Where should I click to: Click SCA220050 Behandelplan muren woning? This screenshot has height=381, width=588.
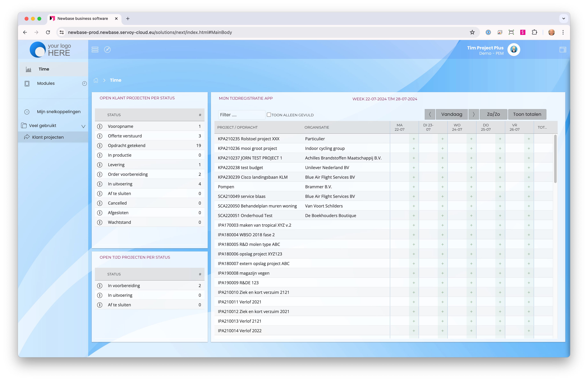(257, 206)
